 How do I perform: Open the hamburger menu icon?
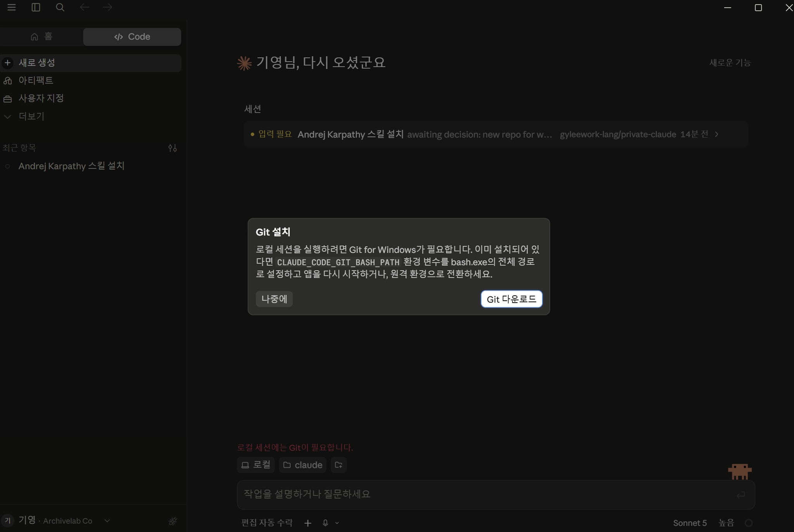(x=12, y=7)
